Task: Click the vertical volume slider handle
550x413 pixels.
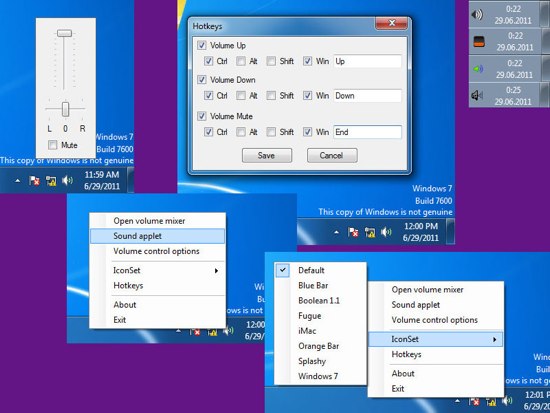Action: point(64,33)
